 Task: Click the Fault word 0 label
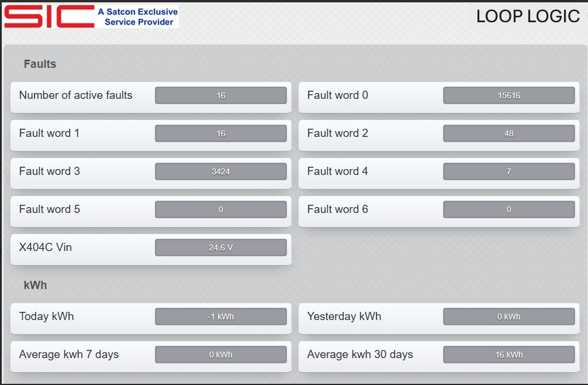pos(337,95)
